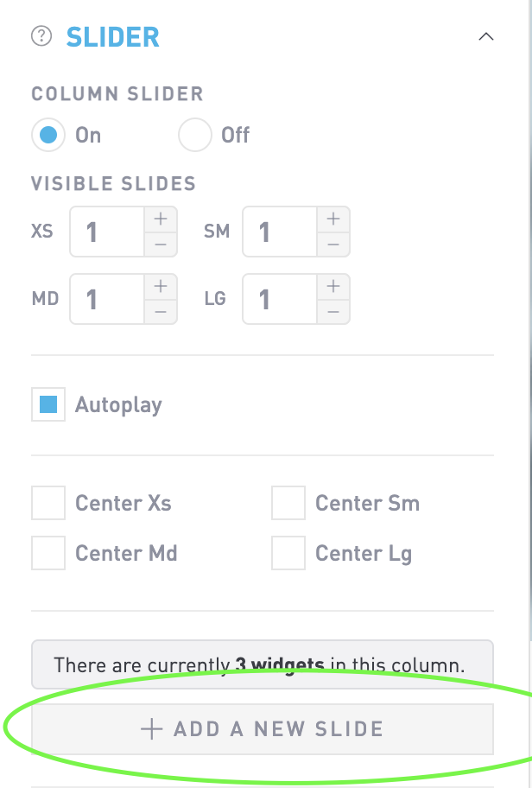Focus the XS slides number field
The image size is (532, 788).
[x=106, y=232]
